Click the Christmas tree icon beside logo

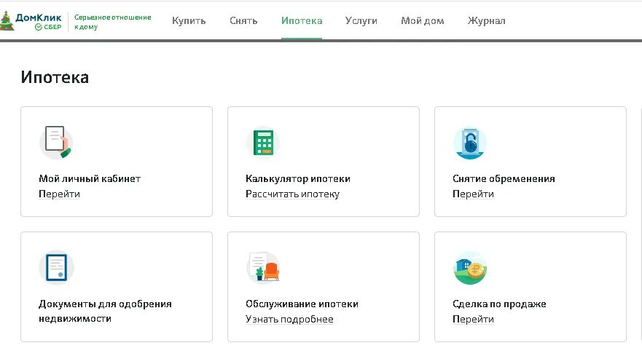coord(7,21)
